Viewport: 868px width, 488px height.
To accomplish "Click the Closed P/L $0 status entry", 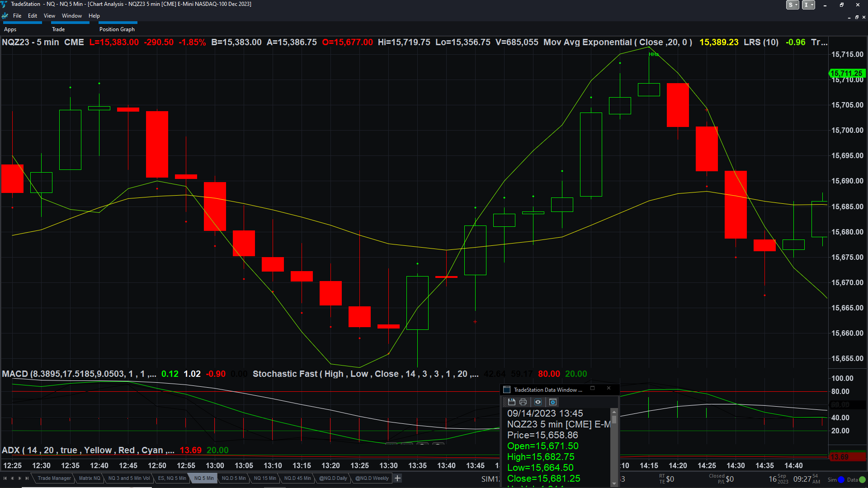I will [x=721, y=479].
